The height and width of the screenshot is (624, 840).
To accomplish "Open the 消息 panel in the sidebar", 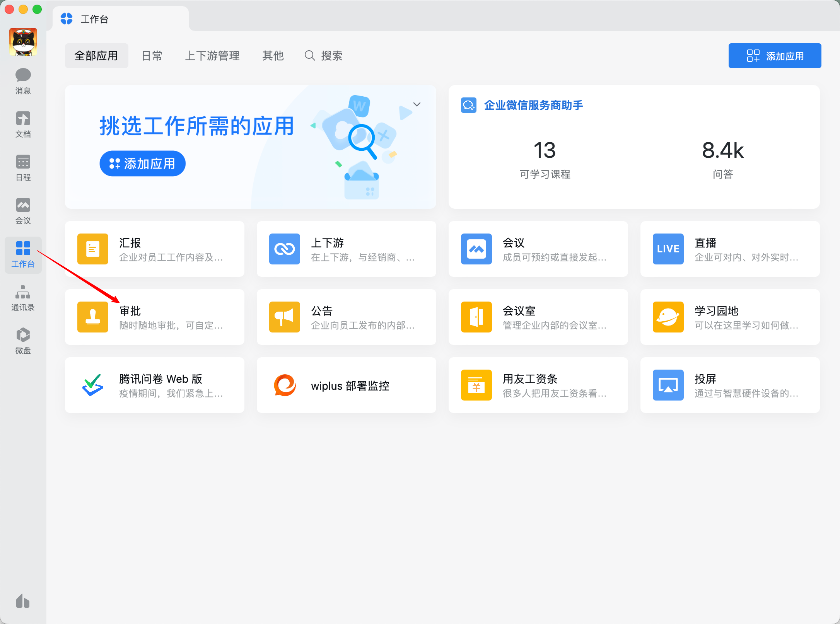I will [23, 80].
